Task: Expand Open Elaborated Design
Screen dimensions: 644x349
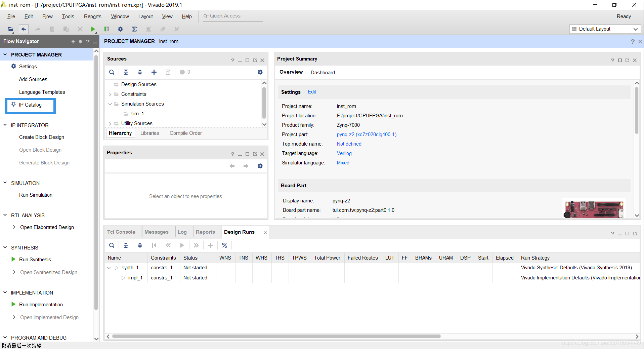Action: pos(14,227)
